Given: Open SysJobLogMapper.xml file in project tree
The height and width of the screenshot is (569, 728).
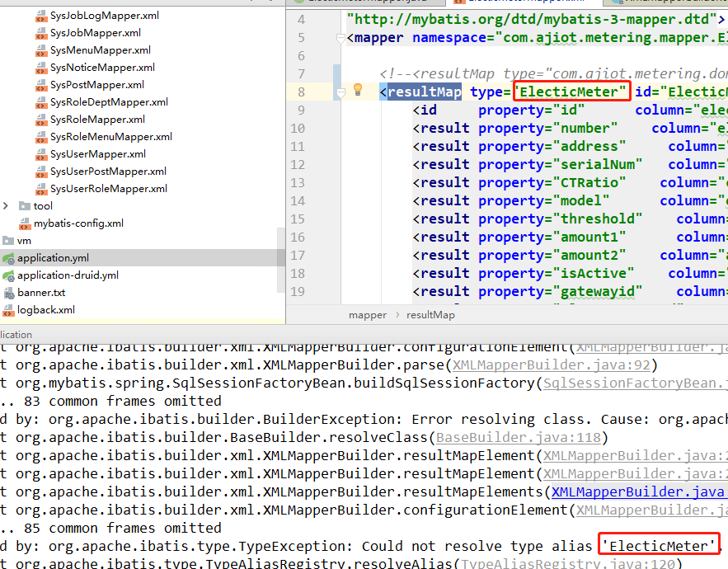Looking at the screenshot, I should pyautogui.click(x=104, y=16).
